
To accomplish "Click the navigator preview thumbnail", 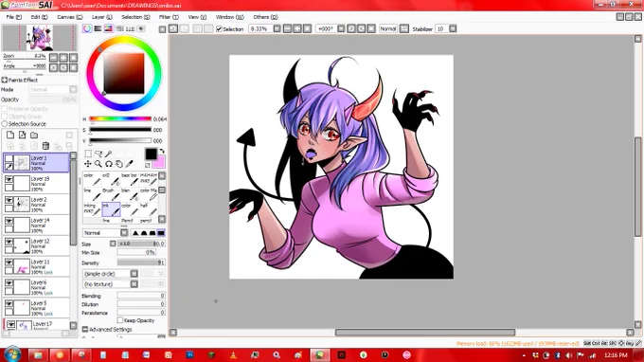I will click(40, 38).
